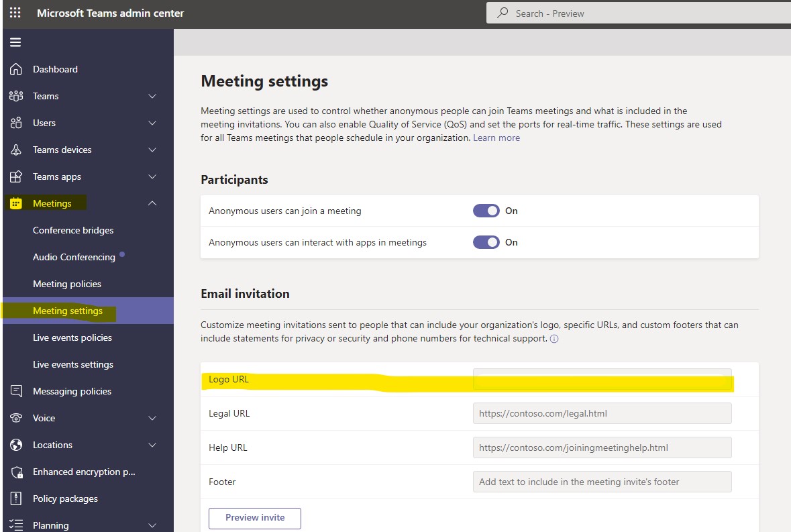Image resolution: width=791 pixels, height=532 pixels.
Task: Expand the Teams devices chevron
Action: 152,150
